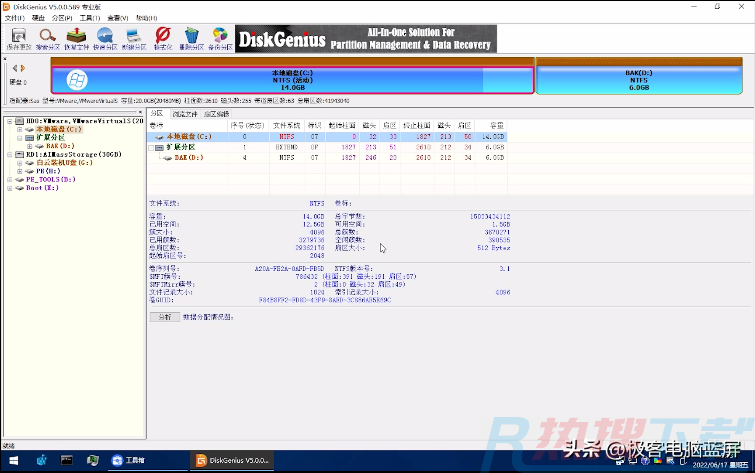Click the EXTEND cell in the 扩展分区 row
Viewport: 755px width, 473px height.
286,147
